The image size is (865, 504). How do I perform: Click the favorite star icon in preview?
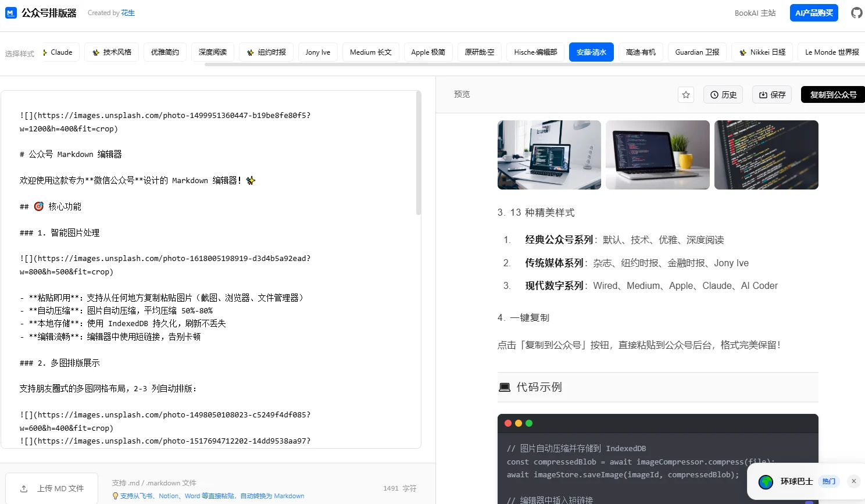tap(686, 95)
